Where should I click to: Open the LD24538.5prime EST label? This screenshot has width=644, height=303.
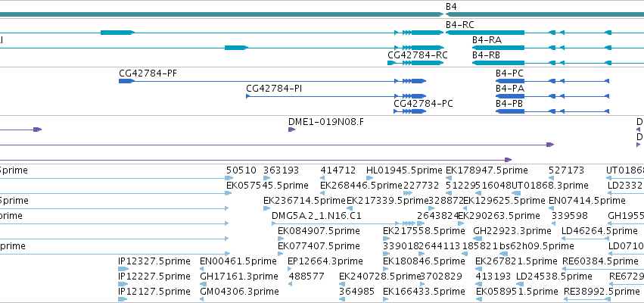(554, 276)
